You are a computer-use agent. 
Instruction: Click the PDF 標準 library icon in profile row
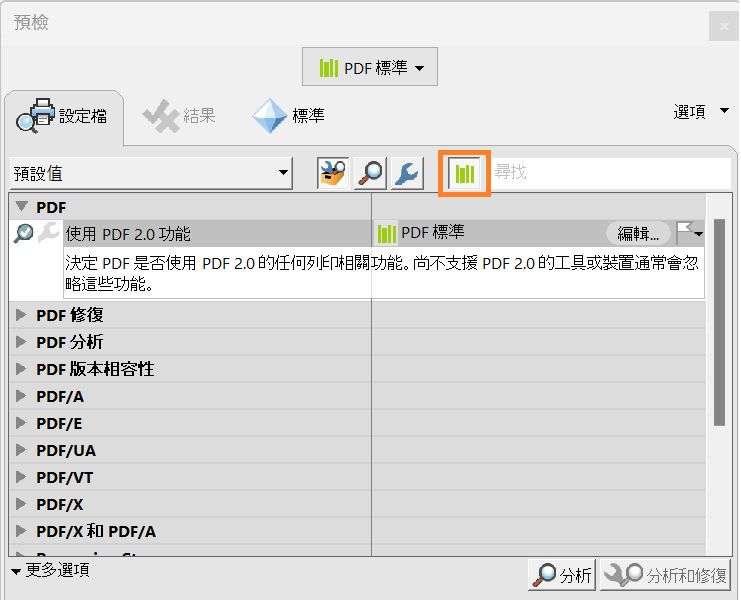387,233
